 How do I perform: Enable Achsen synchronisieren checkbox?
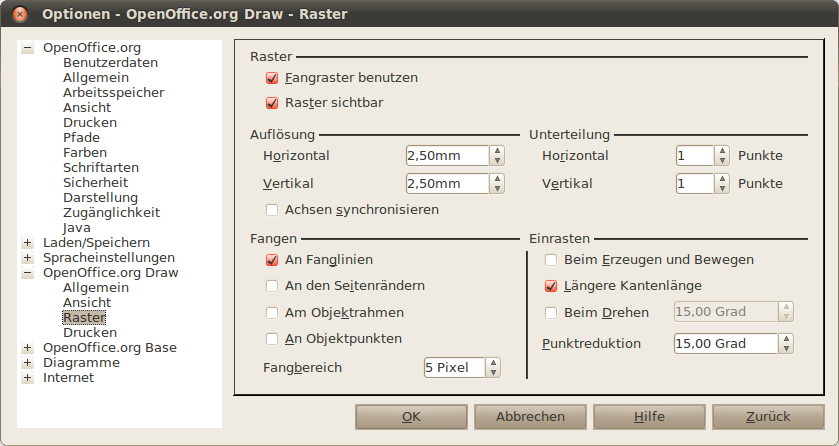[x=271, y=210]
